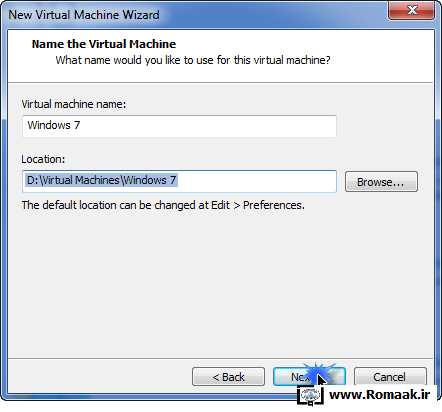Click empty gray area of dialog body
442x412 pixels.
click(x=220, y=283)
